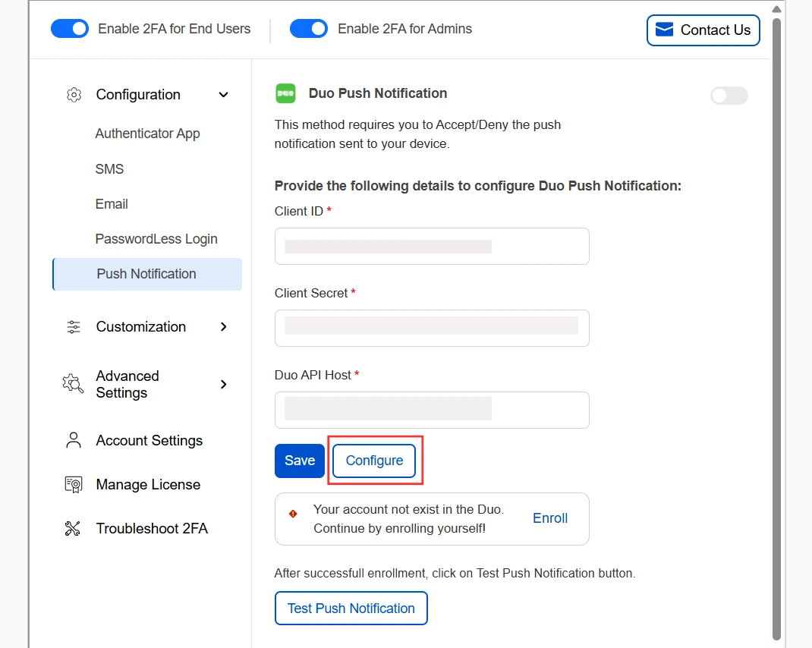This screenshot has width=812, height=648.
Task: Click the Client ID input field
Action: pos(432,246)
